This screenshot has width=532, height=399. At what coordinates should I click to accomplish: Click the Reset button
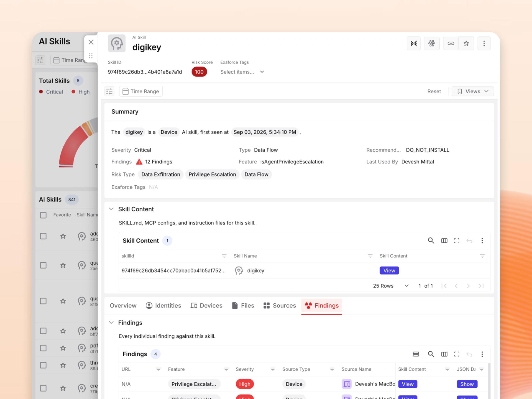tap(434, 91)
